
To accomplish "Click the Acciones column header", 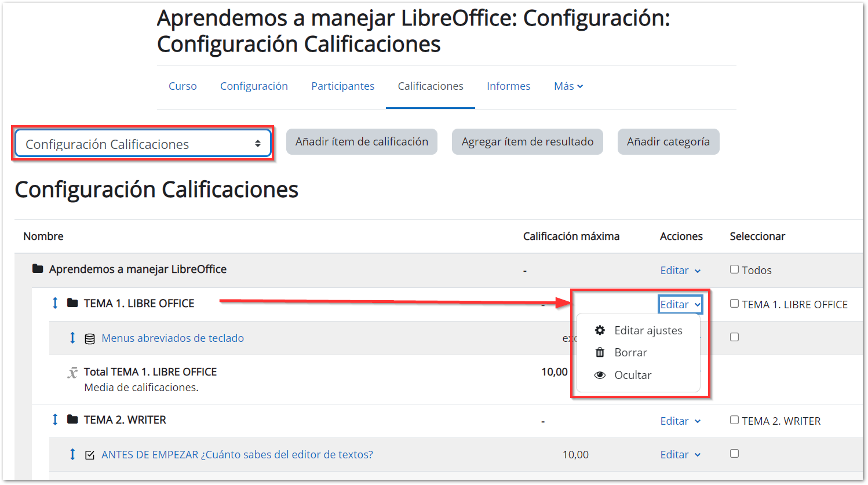I will (x=681, y=236).
